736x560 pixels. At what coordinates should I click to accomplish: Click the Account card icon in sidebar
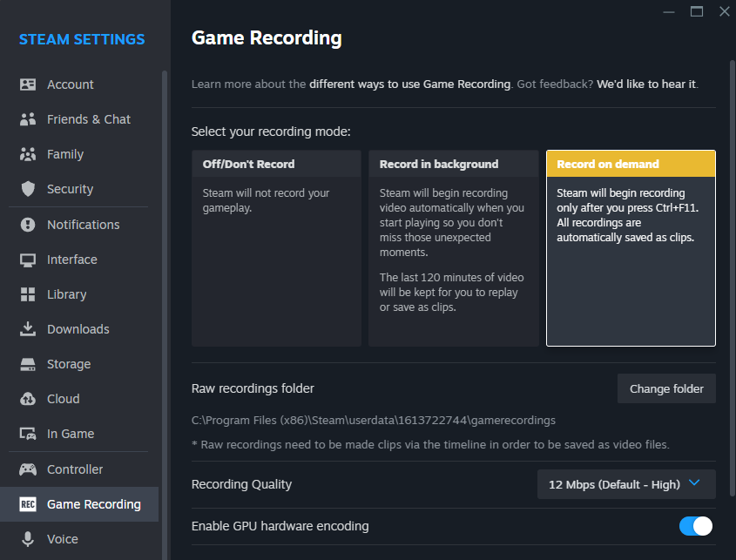click(28, 84)
